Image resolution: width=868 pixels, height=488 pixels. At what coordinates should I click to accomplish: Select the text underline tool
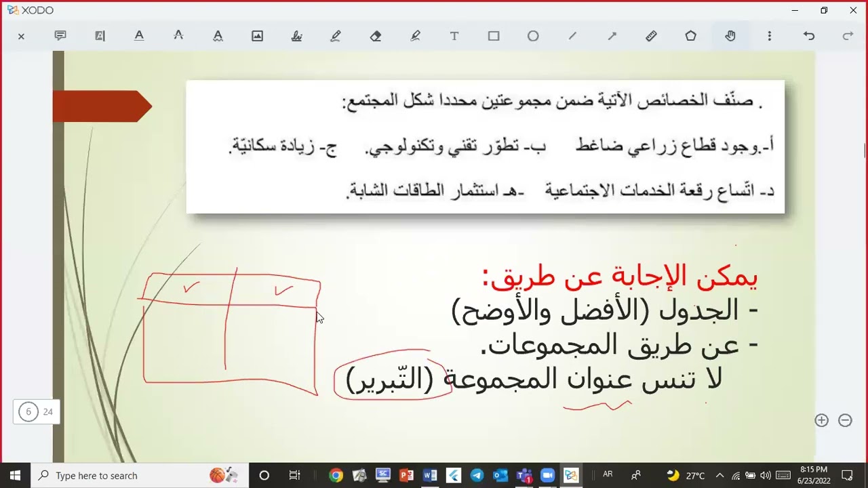pos(139,36)
